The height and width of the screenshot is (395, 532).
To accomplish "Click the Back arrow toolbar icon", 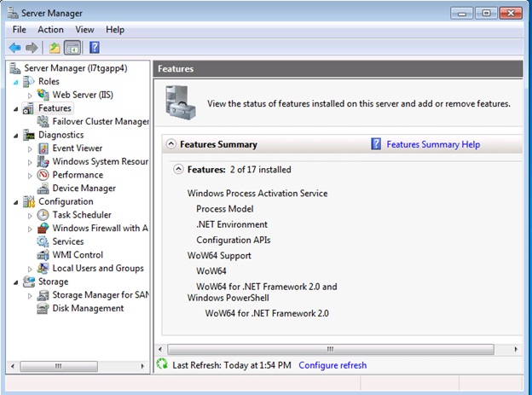I will [x=15, y=48].
